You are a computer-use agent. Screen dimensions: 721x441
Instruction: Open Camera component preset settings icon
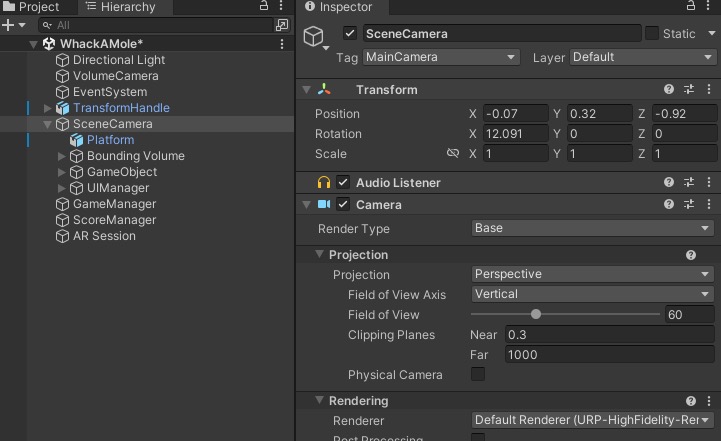pyautogui.click(x=689, y=205)
